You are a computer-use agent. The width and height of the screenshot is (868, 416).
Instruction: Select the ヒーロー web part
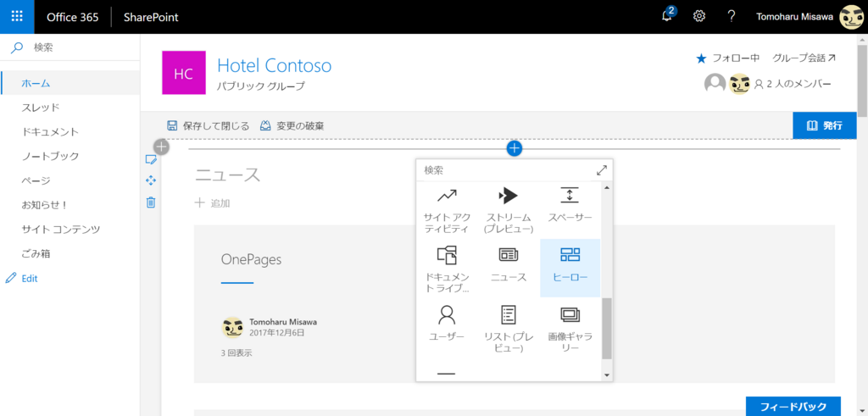pyautogui.click(x=570, y=269)
